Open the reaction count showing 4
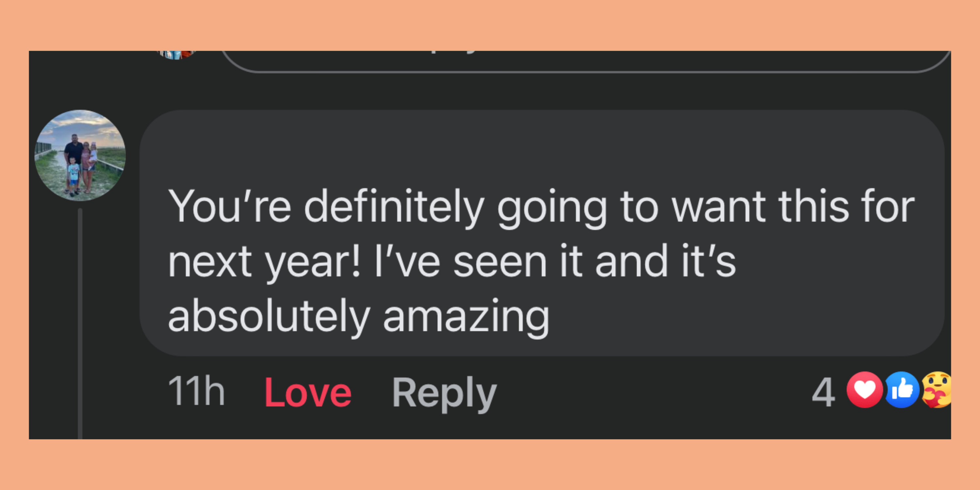 (823, 392)
